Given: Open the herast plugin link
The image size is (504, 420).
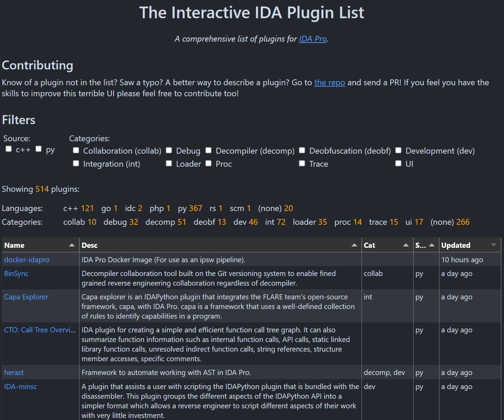Looking at the screenshot, I should [x=14, y=373].
